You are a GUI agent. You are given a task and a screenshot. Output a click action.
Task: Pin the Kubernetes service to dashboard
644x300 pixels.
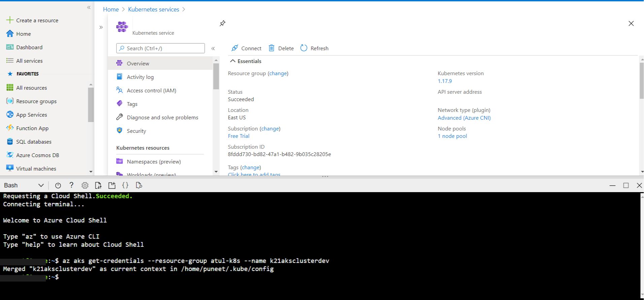click(223, 23)
